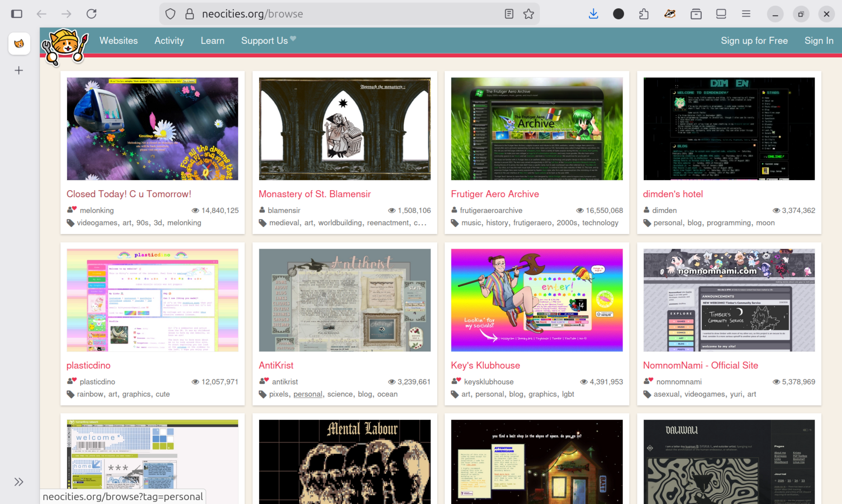Open Monastery of St. Blamensir link
Image resolution: width=842 pixels, height=504 pixels.
[315, 194]
